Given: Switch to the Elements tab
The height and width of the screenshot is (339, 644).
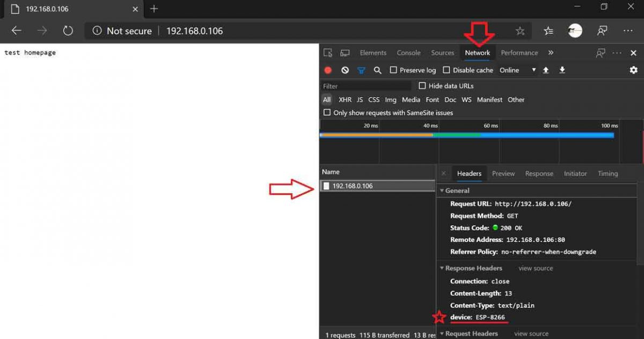Looking at the screenshot, I should point(373,53).
